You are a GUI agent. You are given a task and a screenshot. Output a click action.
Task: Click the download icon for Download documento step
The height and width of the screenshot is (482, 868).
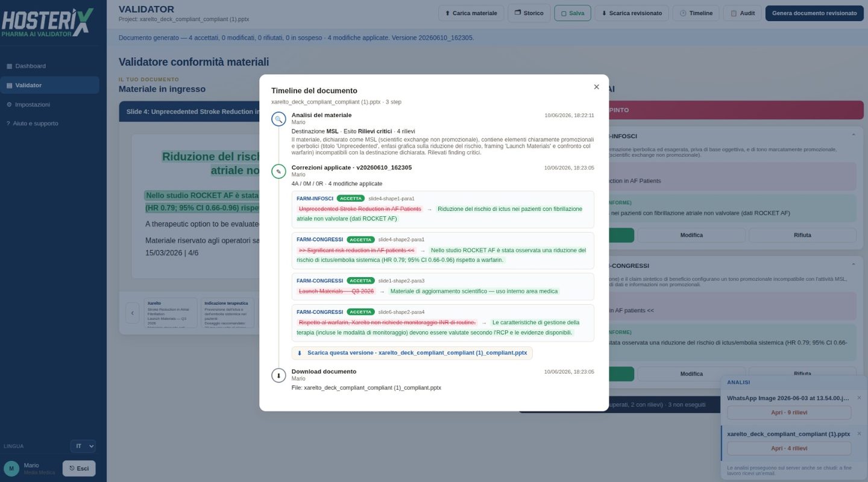[x=278, y=375]
